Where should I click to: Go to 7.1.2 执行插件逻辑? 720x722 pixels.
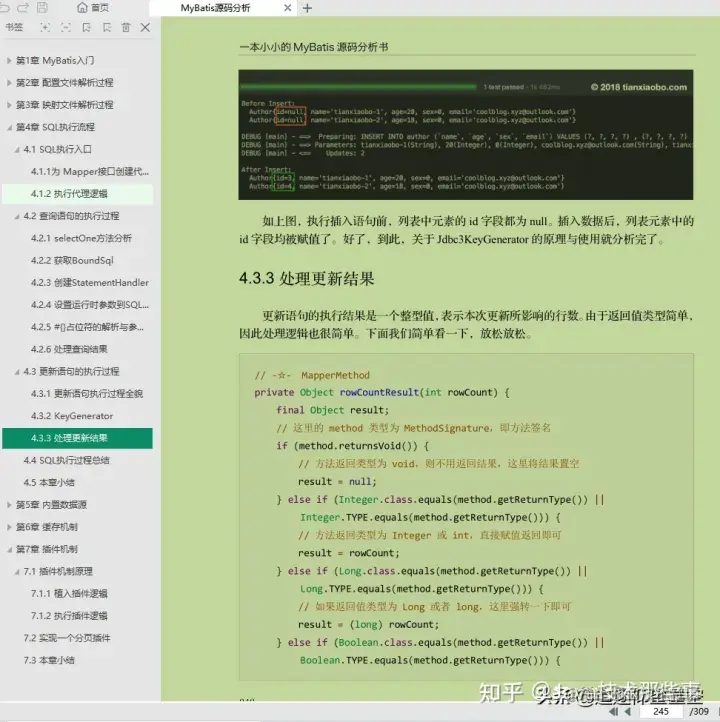(x=69, y=616)
